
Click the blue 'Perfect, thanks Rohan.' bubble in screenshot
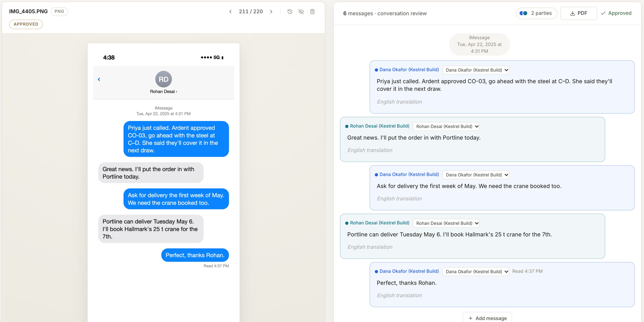tap(195, 255)
